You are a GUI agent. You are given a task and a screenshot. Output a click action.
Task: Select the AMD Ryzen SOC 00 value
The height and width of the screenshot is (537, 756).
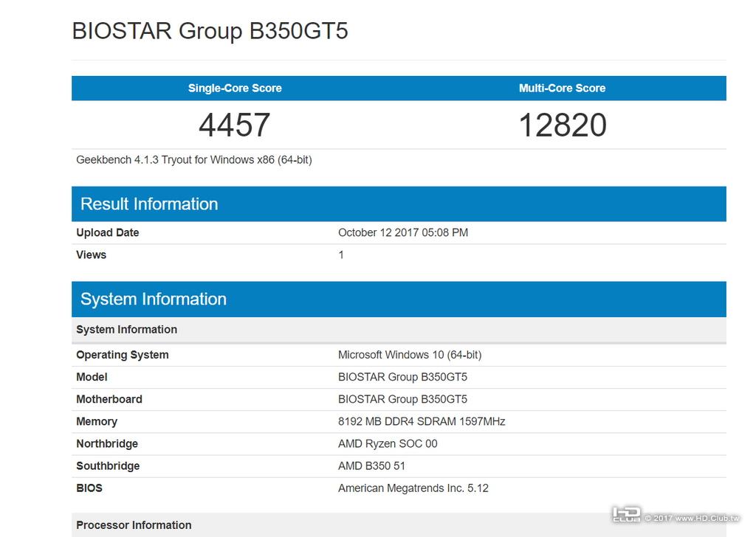pyautogui.click(x=388, y=443)
